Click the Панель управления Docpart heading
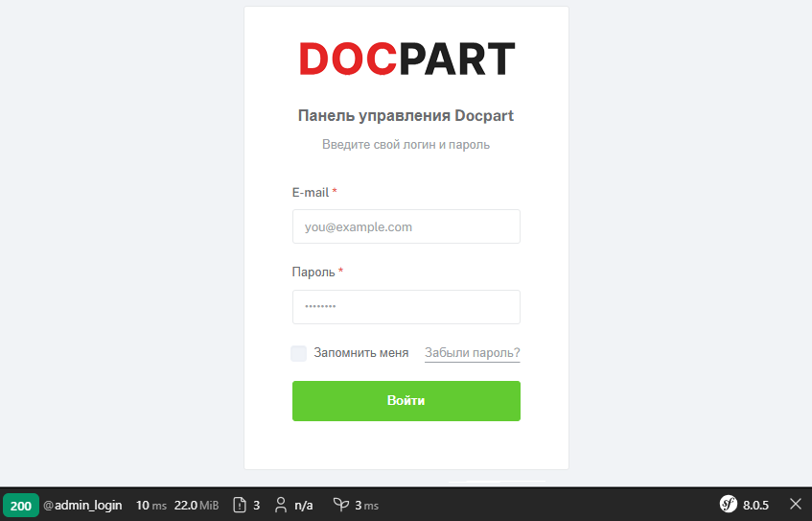Image resolution: width=812 pixels, height=521 pixels. [406, 115]
